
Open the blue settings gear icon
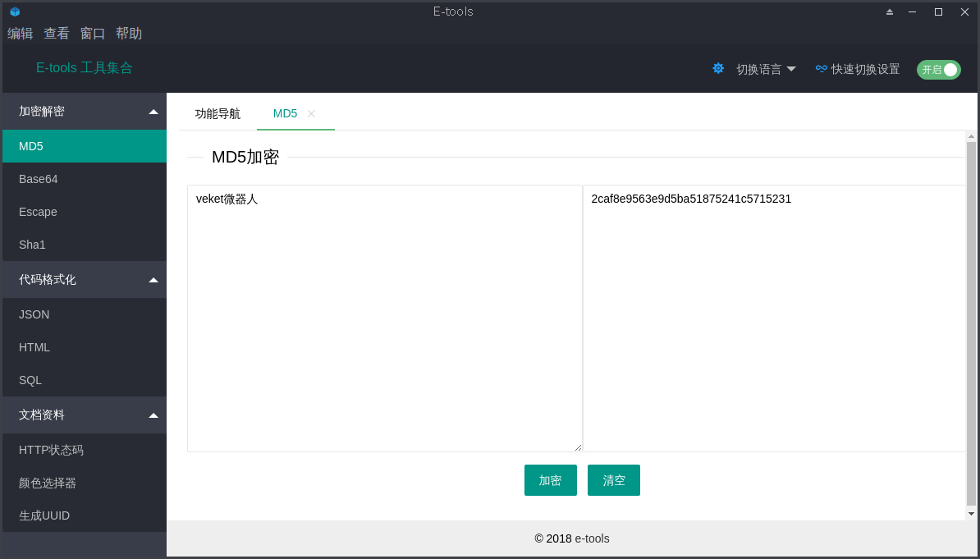(x=718, y=68)
